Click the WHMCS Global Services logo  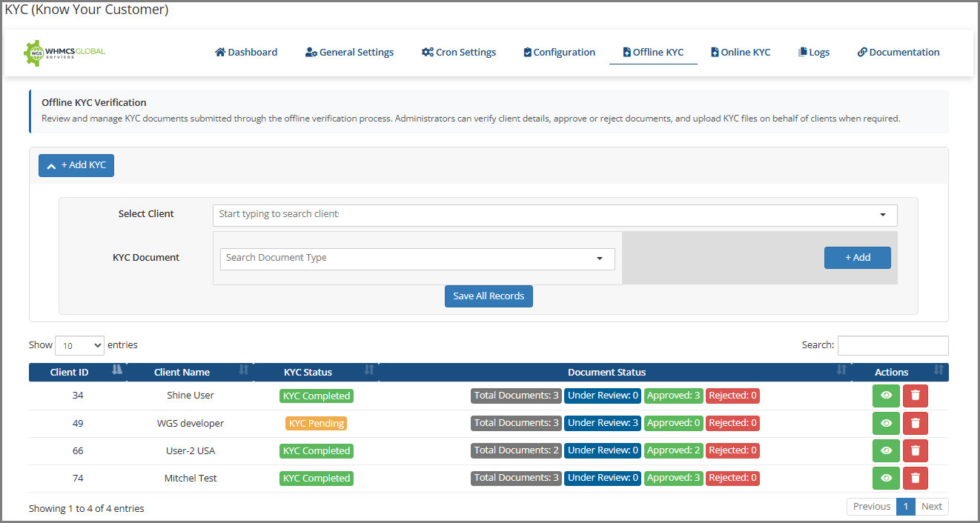click(x=64, y=53)
